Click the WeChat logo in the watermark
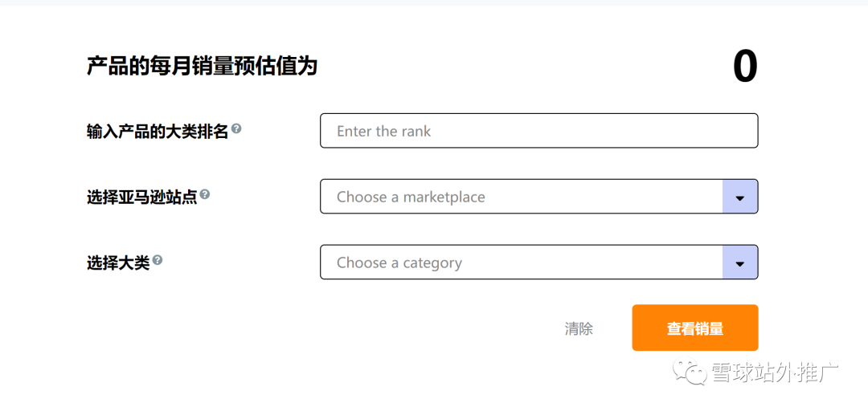Image resolution: width=868 pixels, height=411 pixels. [690, 372]
